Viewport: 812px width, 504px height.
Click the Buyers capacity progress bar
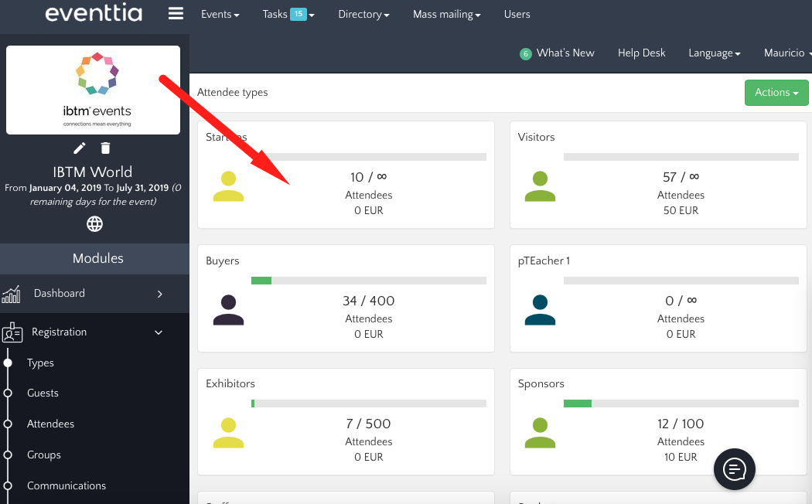tap(369, 281)
